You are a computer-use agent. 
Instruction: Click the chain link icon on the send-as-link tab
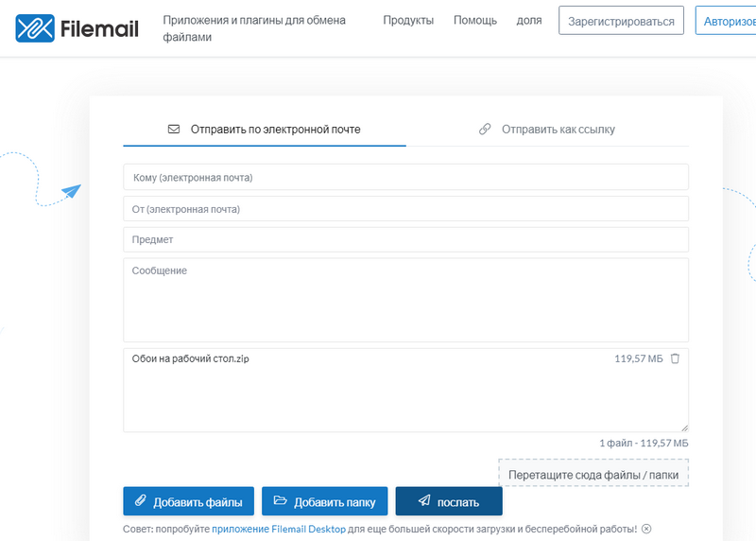485,129
